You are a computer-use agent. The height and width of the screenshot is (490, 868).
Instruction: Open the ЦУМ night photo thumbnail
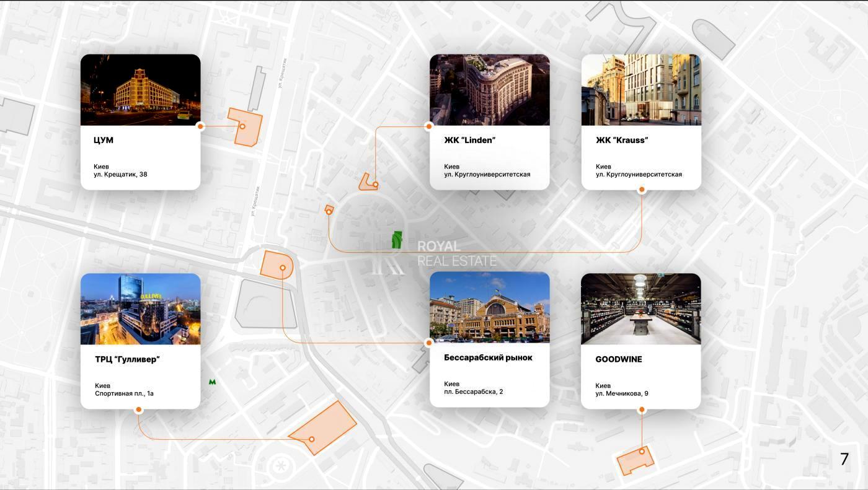141,90
